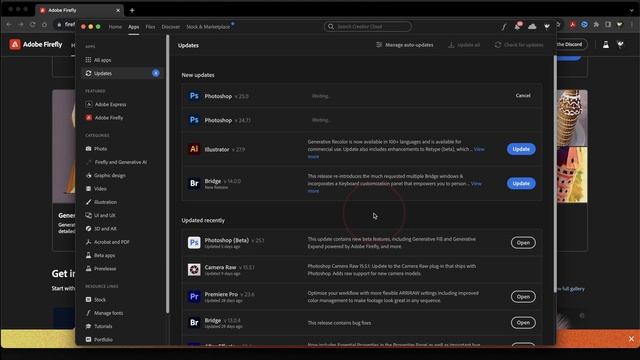The height and width of the screenshot is (360, 640).
Task: Dismiss the orange banner at bottom
Action: (631, 339)
